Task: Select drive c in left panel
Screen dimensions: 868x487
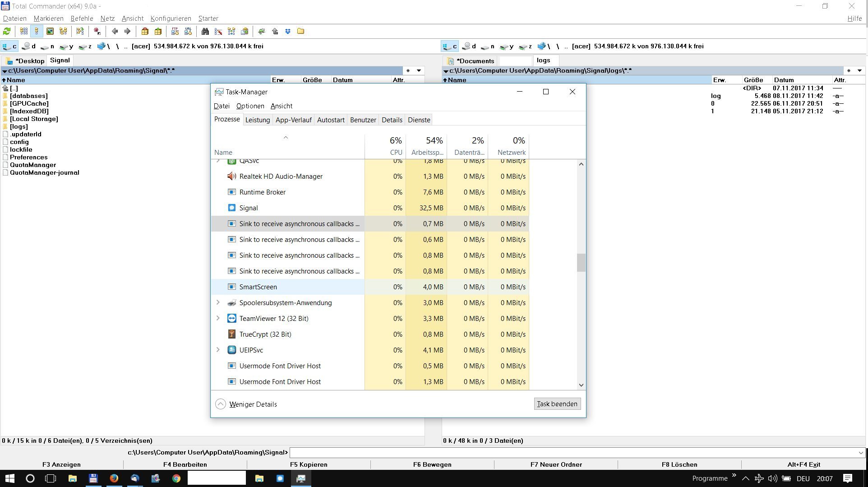Action: point(9,46)
